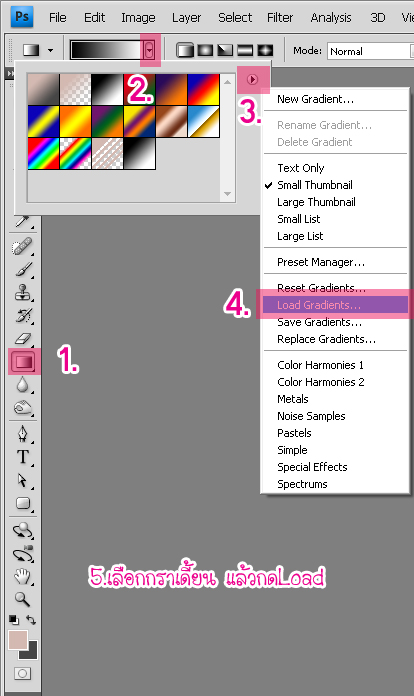
Task: Choose the Clone Stamp tool
Action: pyautogui.click(x=23, y=293)
